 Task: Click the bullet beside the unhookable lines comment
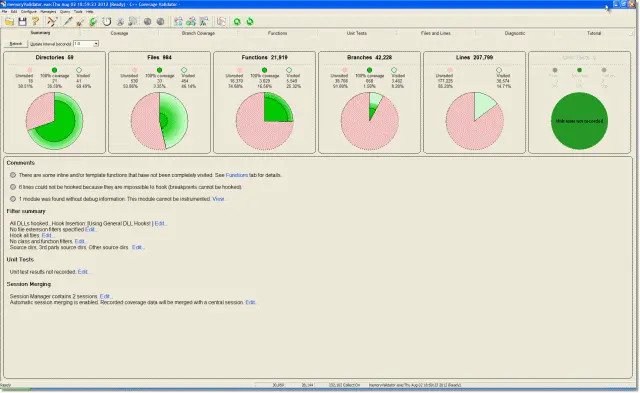tap(13, 187)
